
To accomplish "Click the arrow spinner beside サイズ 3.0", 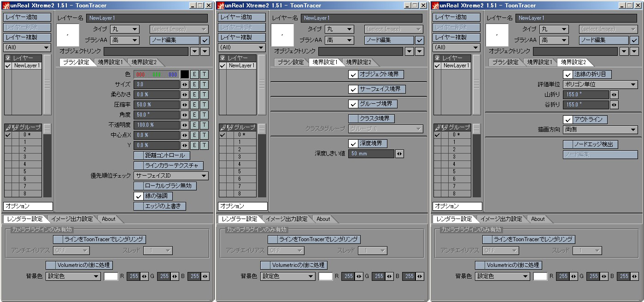I will tap(185, 84).
